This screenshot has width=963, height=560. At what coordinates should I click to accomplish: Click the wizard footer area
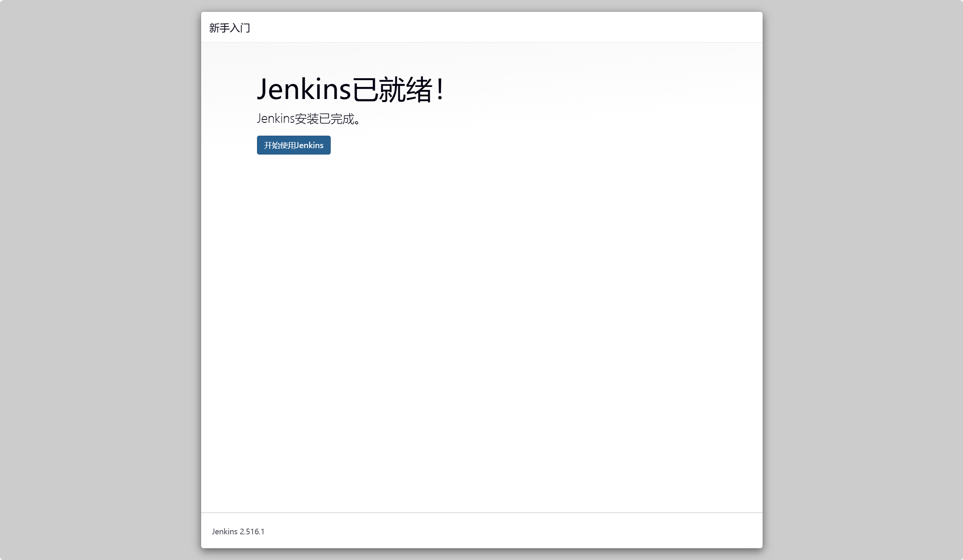(x=481, y=531)
